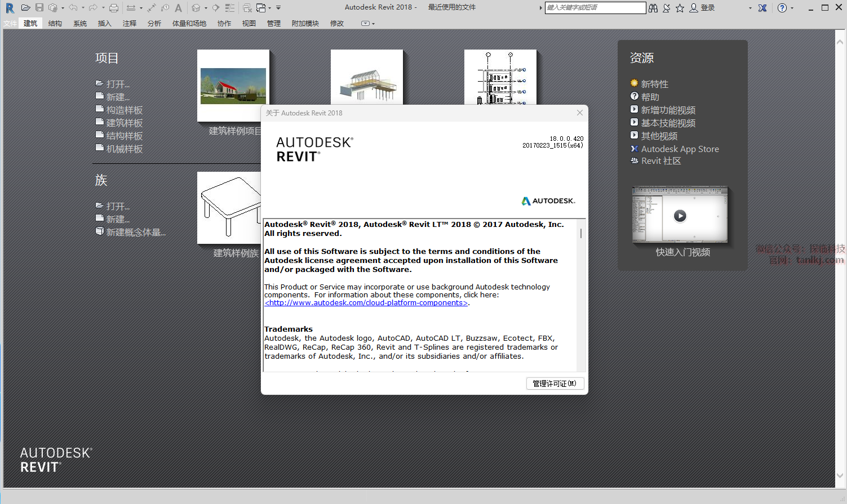Viewport: 847px width, 504px height.
Task: Click the binoculars search icon
Action: (x=653, y=8)
